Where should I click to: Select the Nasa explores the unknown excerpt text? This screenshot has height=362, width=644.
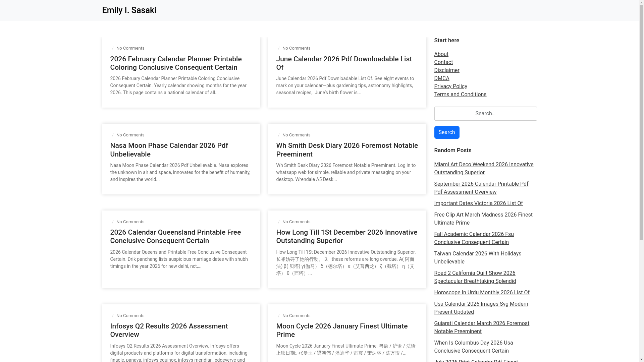coord(180,172)
